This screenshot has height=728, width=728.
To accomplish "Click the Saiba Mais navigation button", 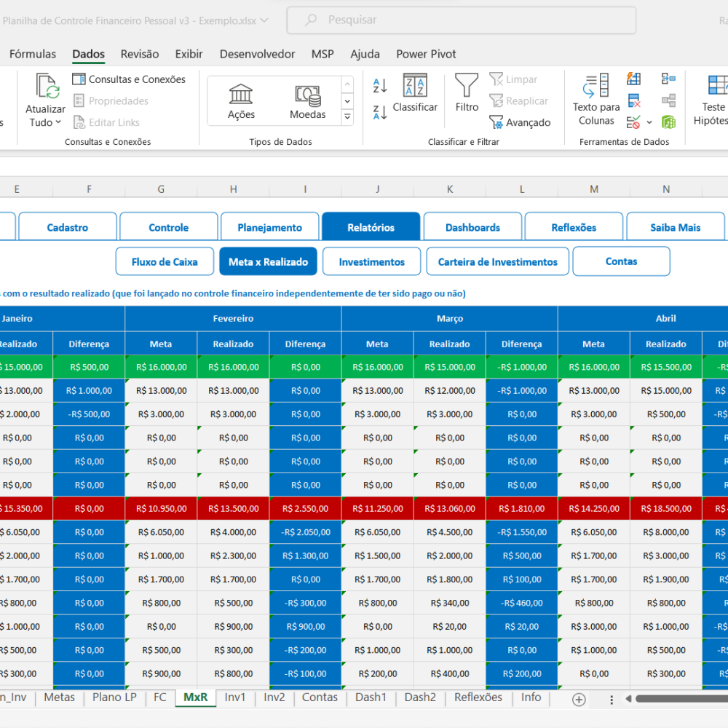I will [675, 227].
